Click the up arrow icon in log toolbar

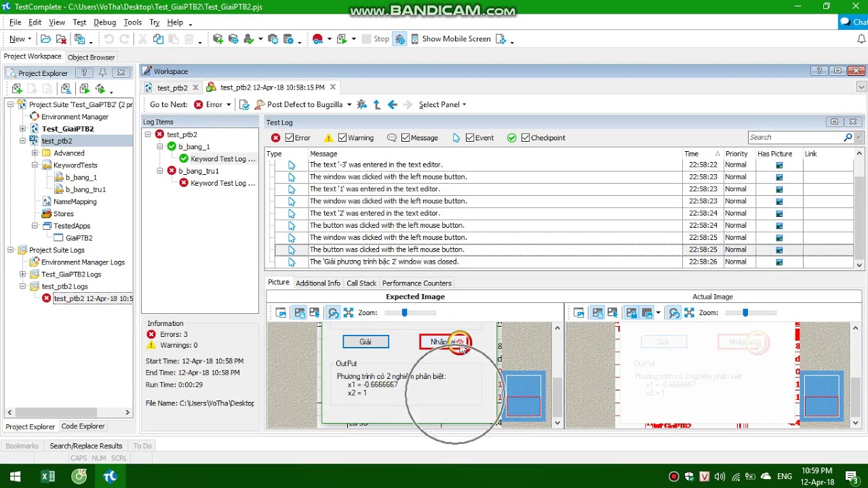(x=377, y=104)
